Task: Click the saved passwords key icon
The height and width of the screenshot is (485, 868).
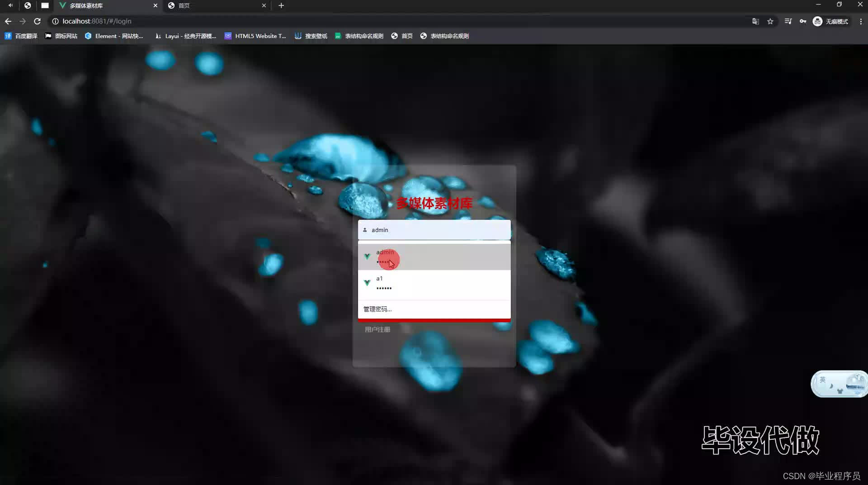Action: click(x=803, y=21)
